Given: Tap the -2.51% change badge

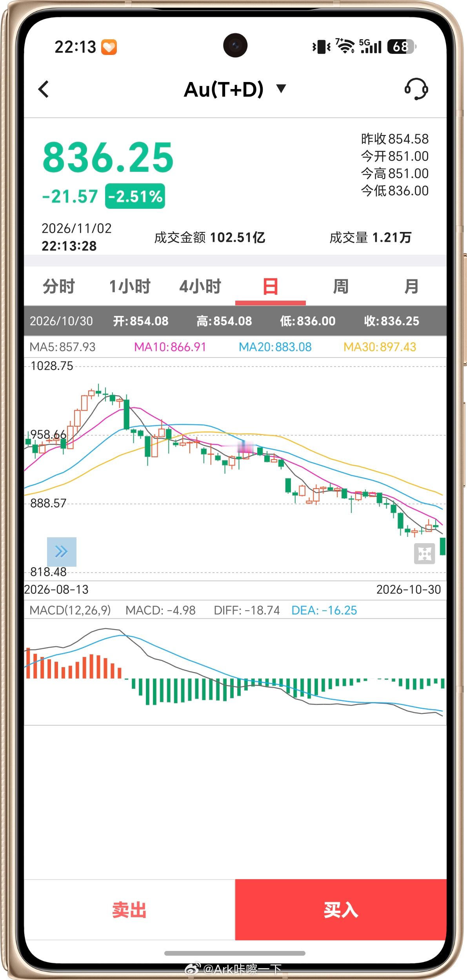Looking at the screenshot, I should point(135,196).
